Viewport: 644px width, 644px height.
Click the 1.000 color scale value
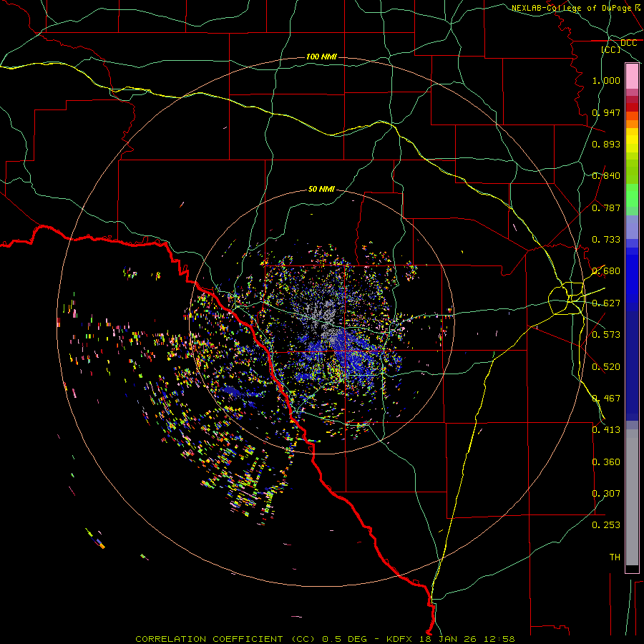click(606, 80)
